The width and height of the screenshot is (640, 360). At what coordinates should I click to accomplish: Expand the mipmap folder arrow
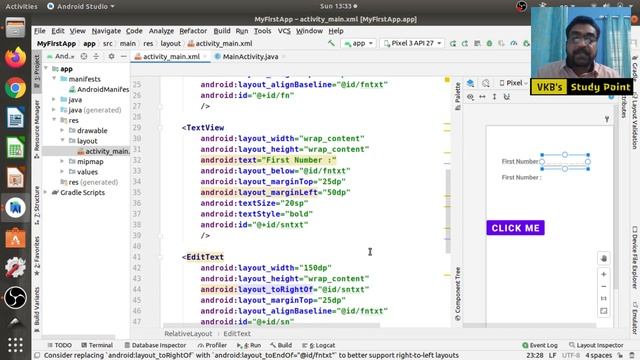tap(62, 161)
